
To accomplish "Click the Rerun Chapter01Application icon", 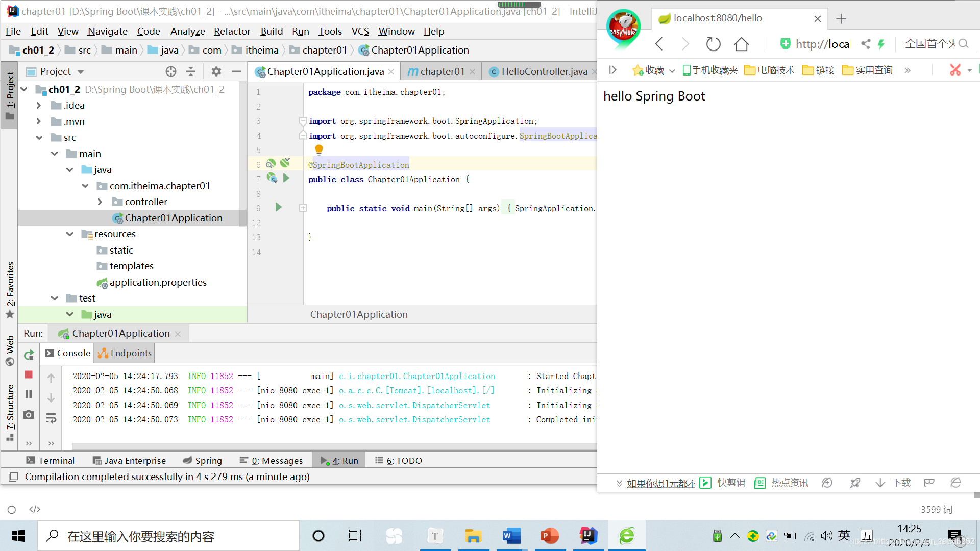I will point(29,355).
